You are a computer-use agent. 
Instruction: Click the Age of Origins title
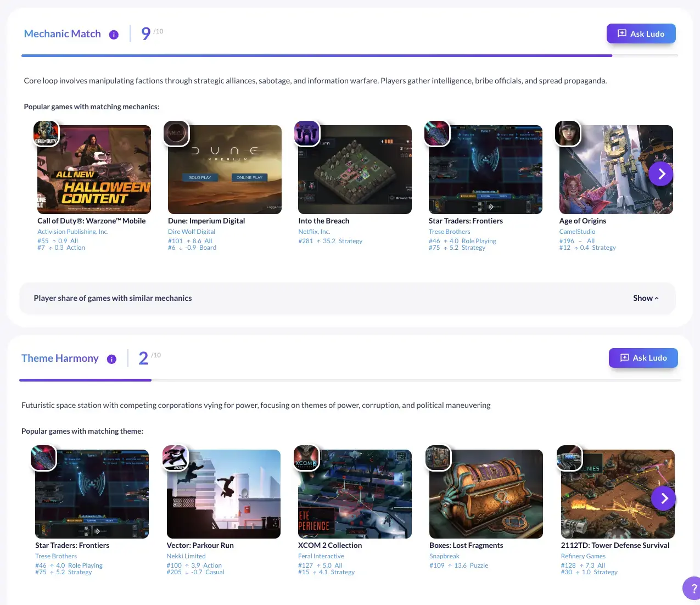click(x=583, y=221)
